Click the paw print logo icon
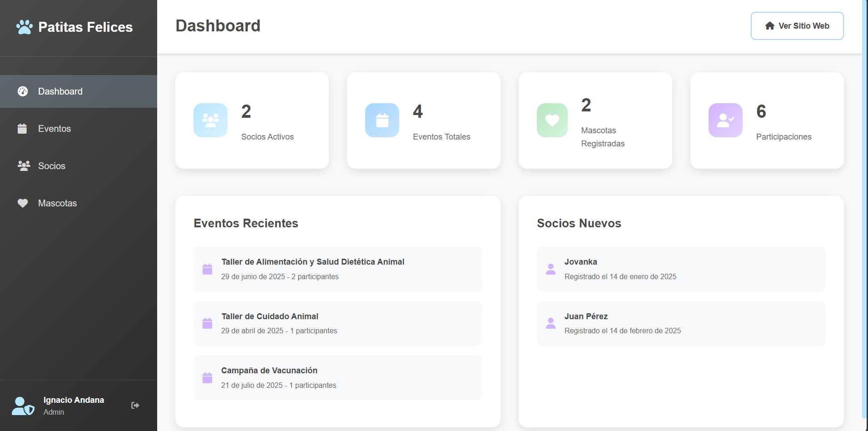 pyautogui.click(x=25, y=27)
